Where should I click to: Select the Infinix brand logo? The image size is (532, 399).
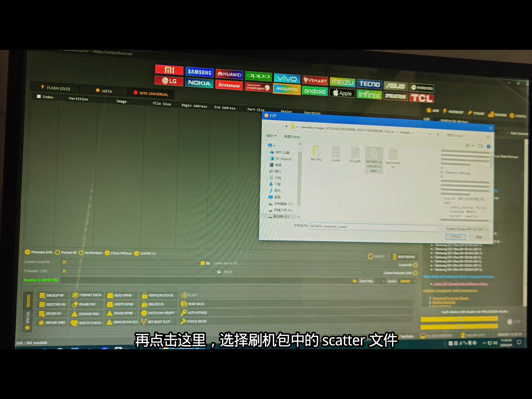pos(369,95)
